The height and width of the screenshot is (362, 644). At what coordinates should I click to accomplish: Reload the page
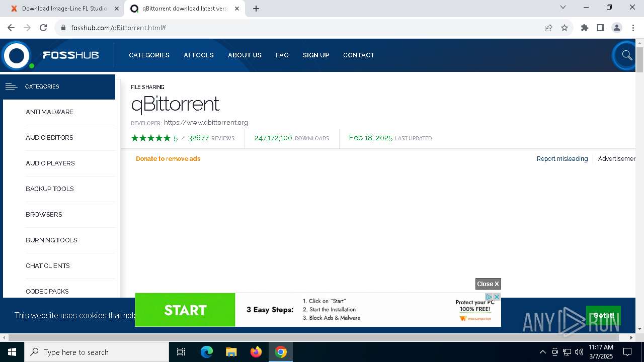pyautogui.click(x=43, y=28)
